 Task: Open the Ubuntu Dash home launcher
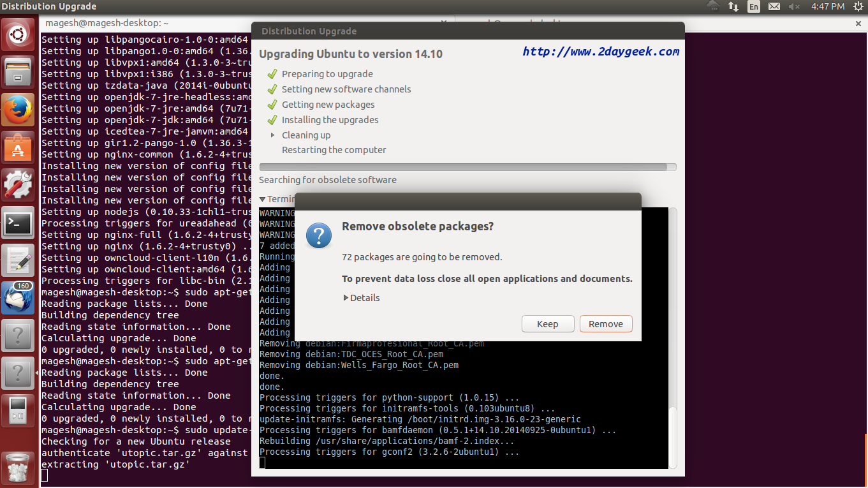click(x=18, y=34)
